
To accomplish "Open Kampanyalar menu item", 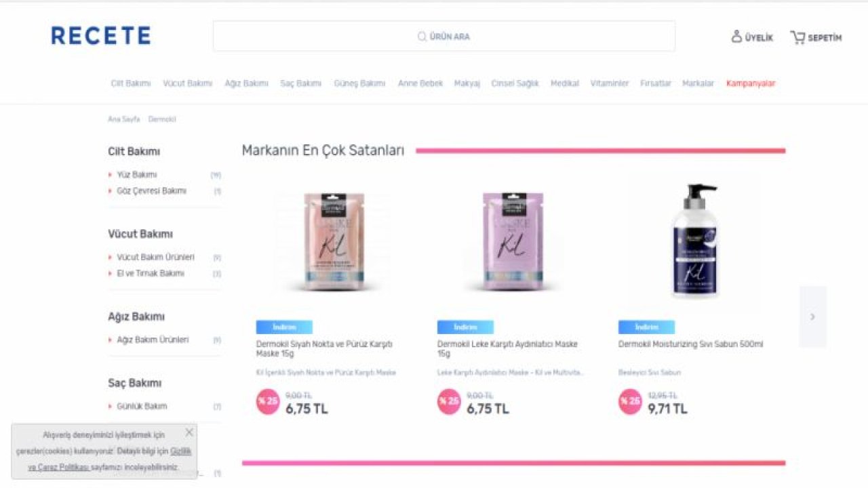I will [751, 83].
